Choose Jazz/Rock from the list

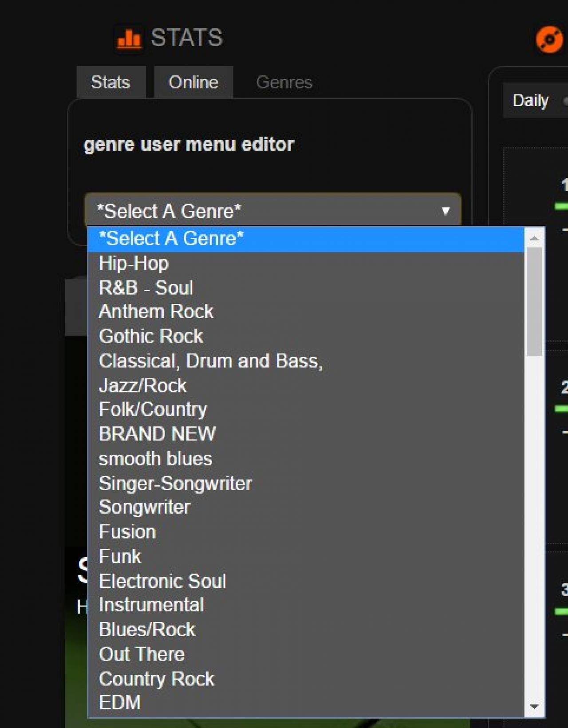pos(143,386)
